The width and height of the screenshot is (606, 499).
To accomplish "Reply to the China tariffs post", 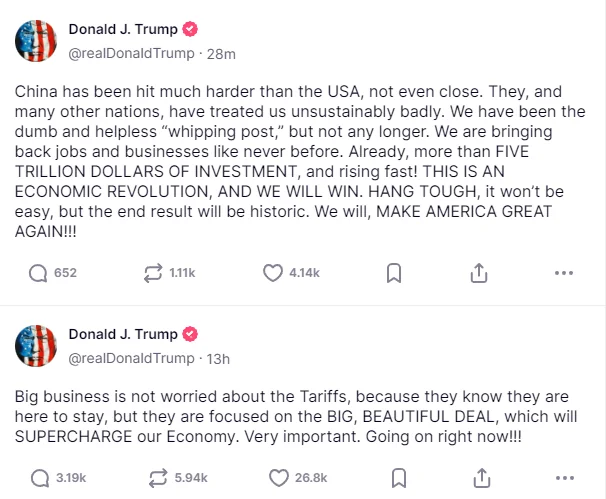I will point(39,273).
